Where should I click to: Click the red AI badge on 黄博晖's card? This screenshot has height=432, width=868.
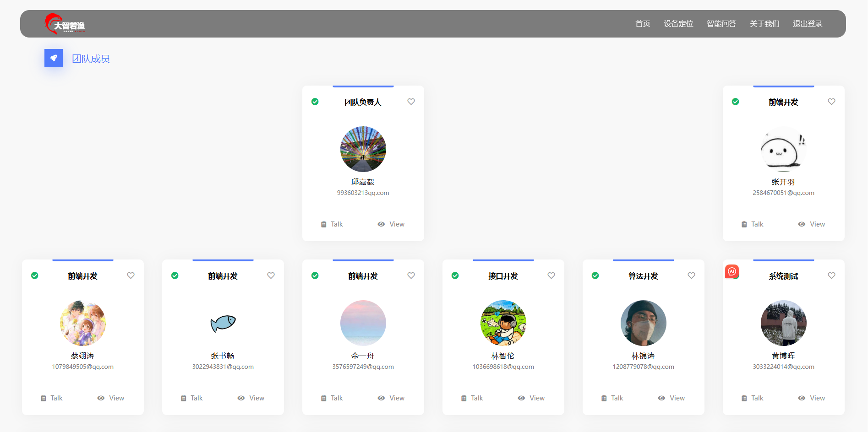(732, 271)
